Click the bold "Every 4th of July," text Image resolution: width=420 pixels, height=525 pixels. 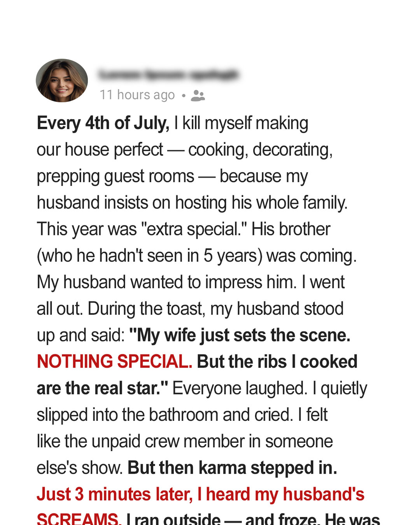(x=103, y=123)
